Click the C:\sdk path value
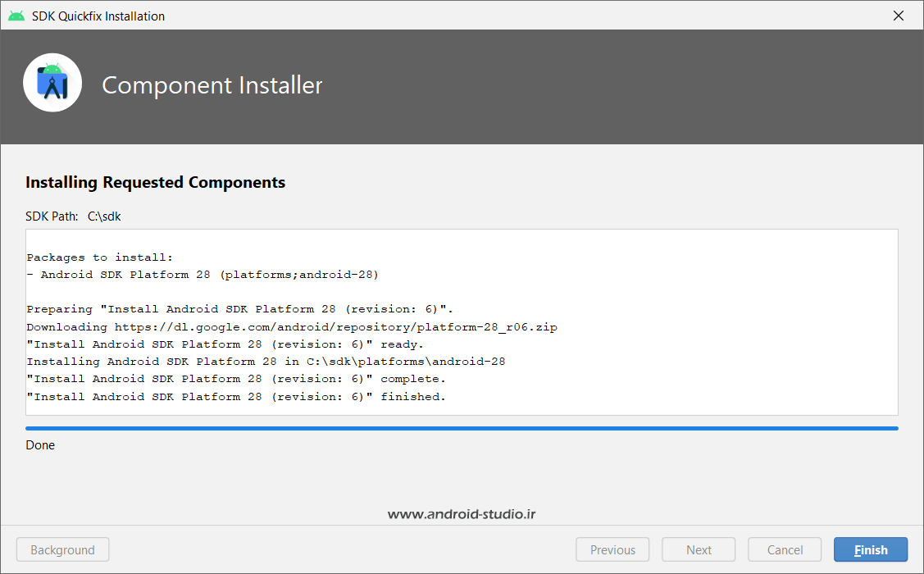This screenshot has height=574, width=924. 104,216
